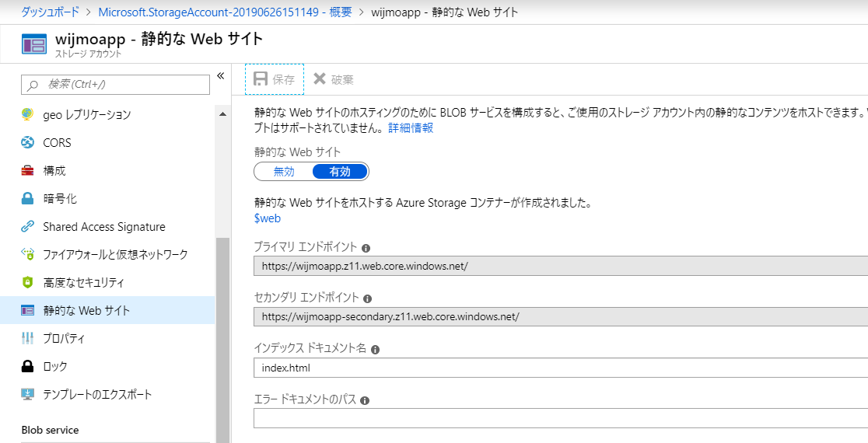Image resolution: width=868 pixels, height=443 pixels.
Task: Click the primary endpoint URL field
Action: [561, 266]
